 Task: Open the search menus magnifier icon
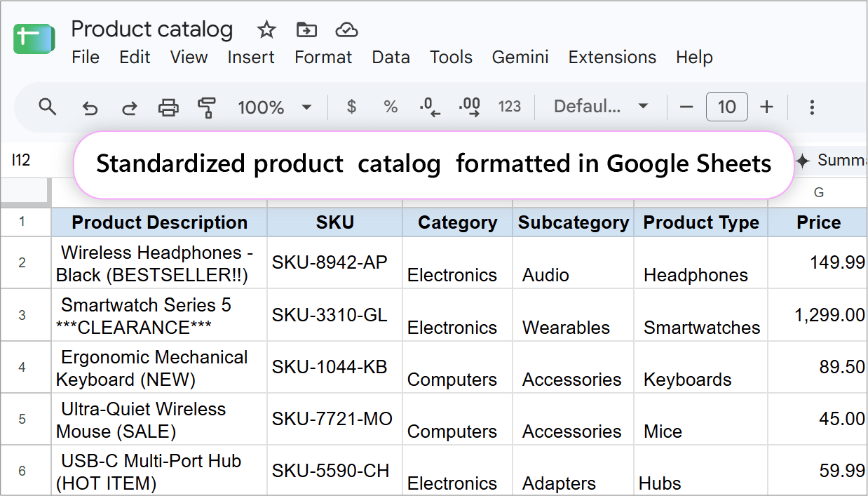(x=48, y=107)
